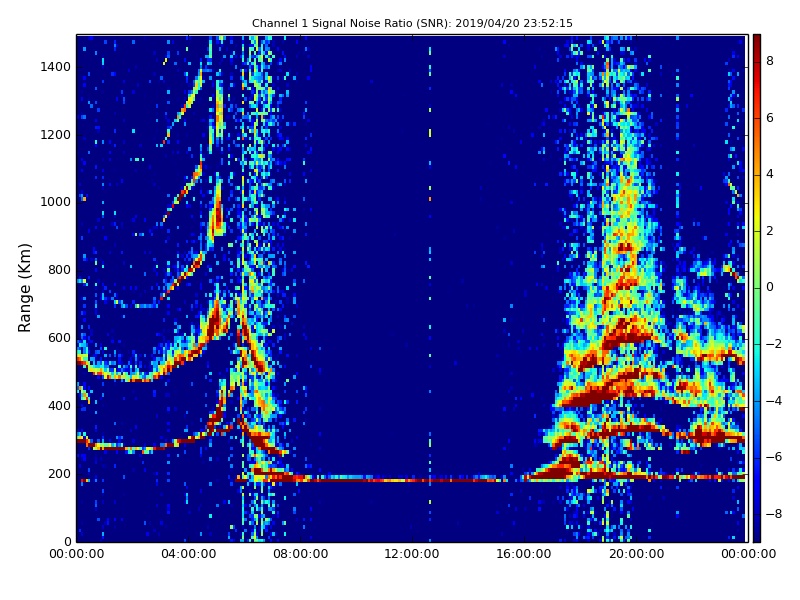Click the colorbar value 0 label

[770, 287]
